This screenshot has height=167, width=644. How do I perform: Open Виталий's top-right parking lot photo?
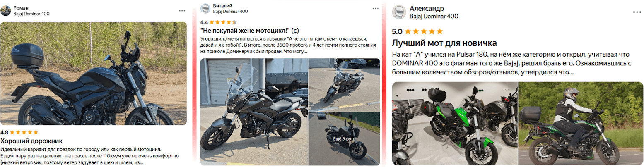(344, 84)
